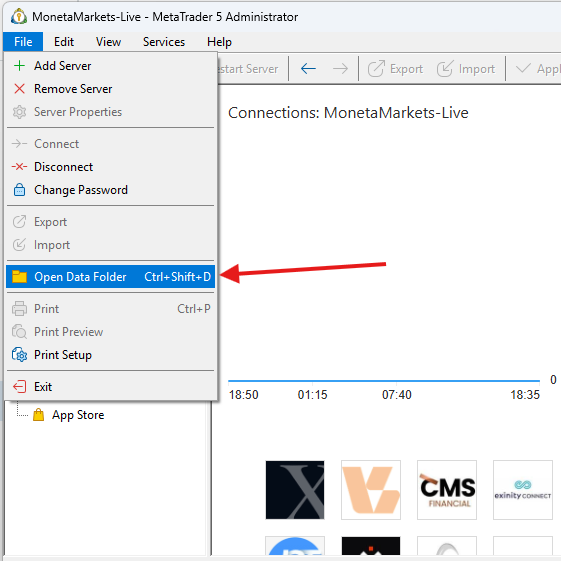Screen dimensions: 561x561
Task: Choose Exit from the File menu
Action: [110, 387]
